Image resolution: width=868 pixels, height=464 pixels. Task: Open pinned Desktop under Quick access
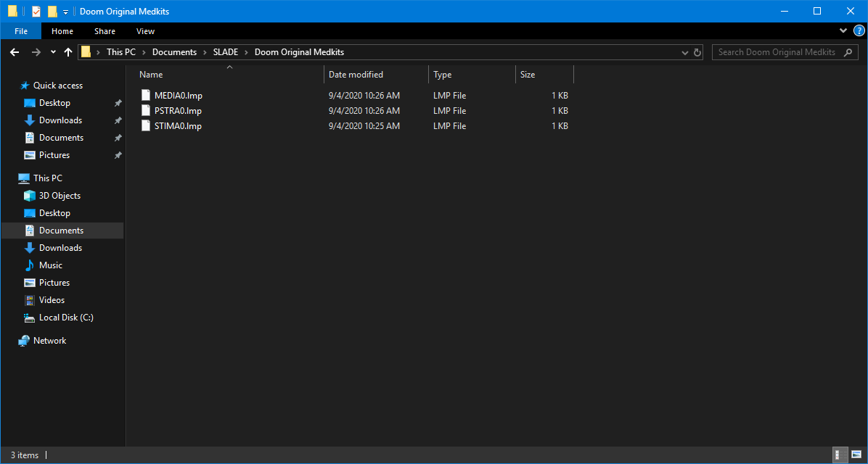[54, 103]
